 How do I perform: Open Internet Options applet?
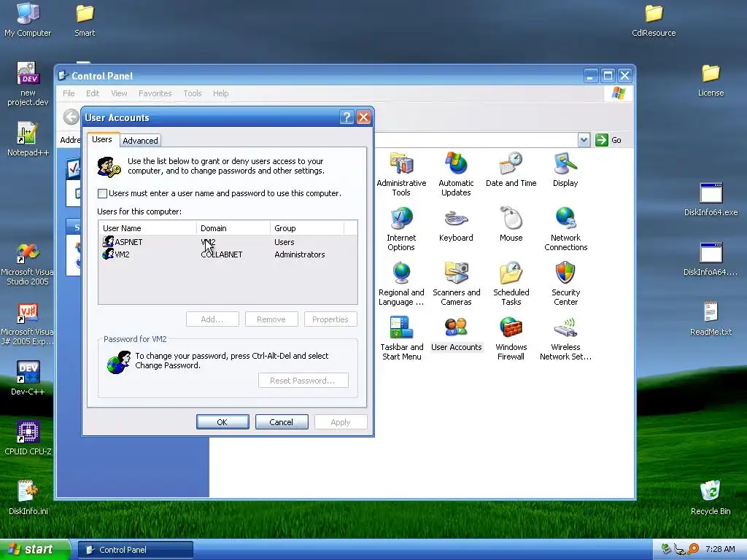[401, 228]
